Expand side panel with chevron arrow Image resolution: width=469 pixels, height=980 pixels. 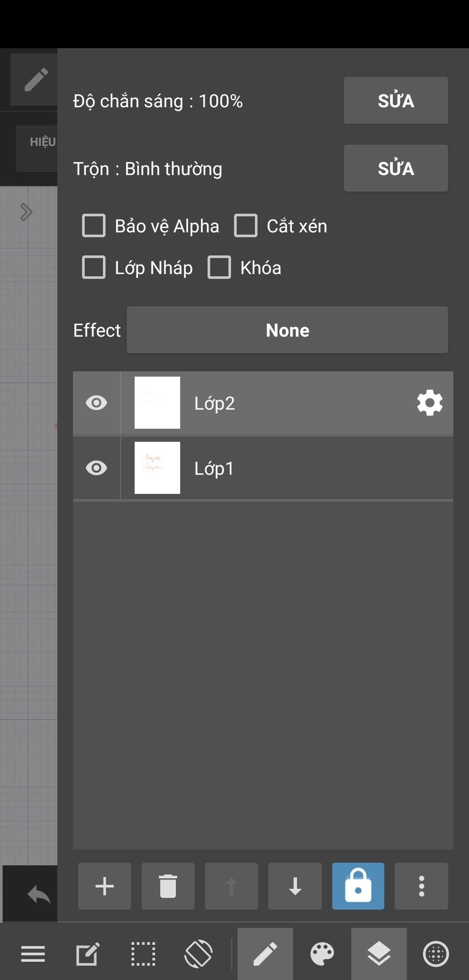click(x=26, y=212)
